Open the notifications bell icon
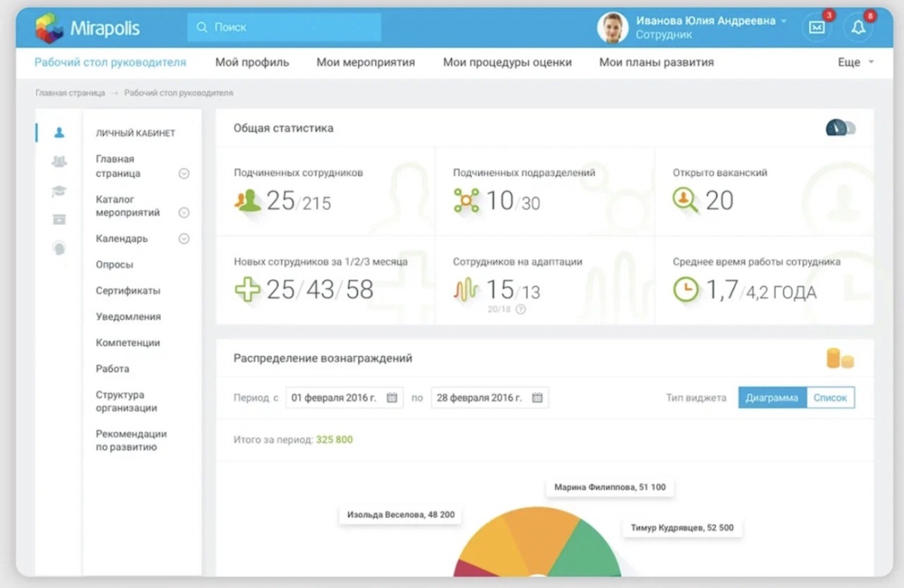The width and height of the screenshot is (904, 588). [858, 27]
